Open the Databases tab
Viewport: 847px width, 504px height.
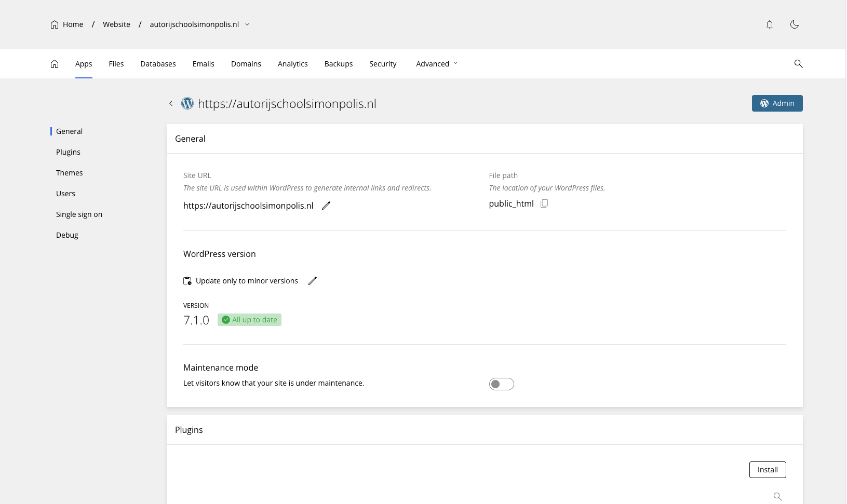coord(158,64)
